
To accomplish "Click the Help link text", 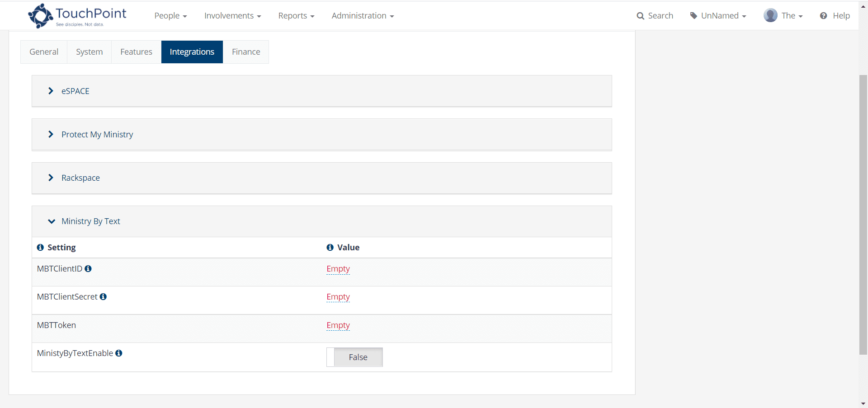I will (x=841, y=16).
